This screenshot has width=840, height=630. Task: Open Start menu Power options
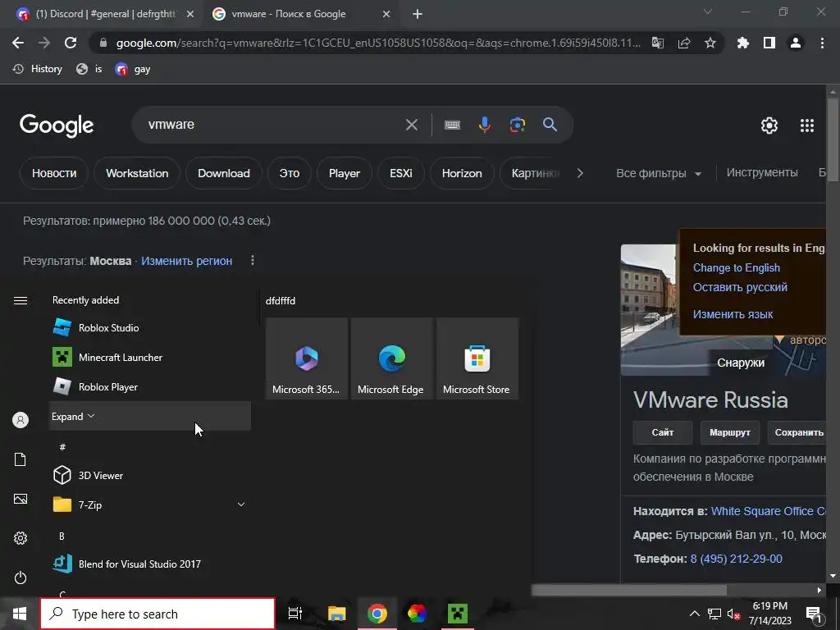21,577
